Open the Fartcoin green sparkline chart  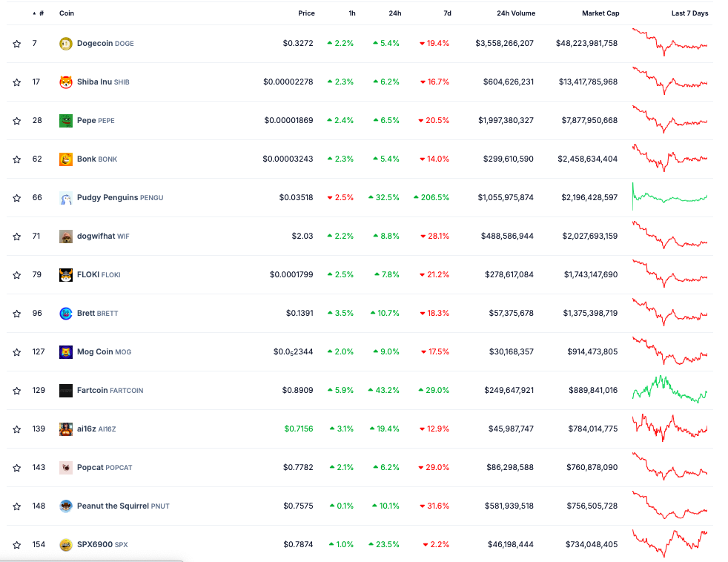[670, 389]
